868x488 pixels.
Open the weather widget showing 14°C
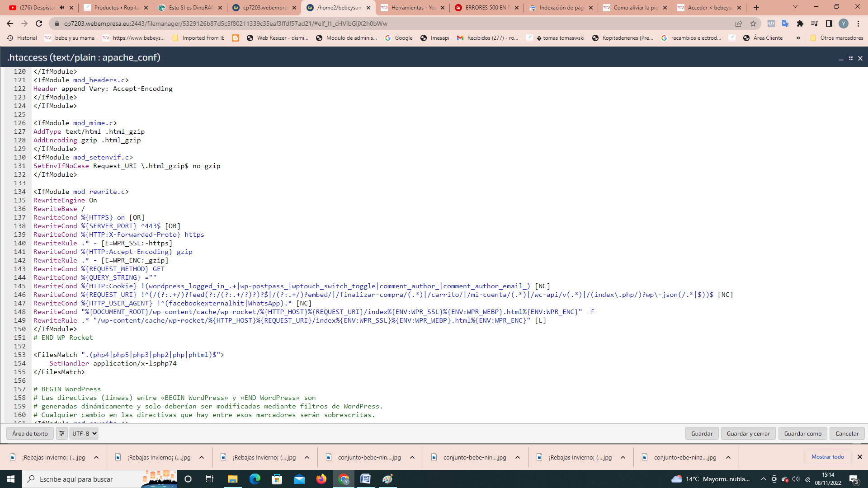click(x=711, y=479)
